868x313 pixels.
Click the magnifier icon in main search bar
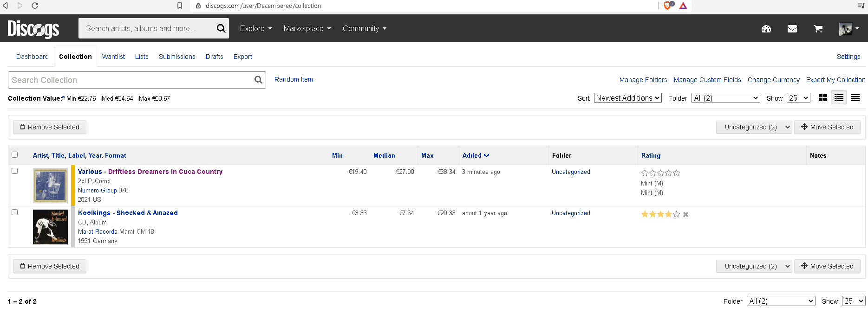[x=221, y=28]
